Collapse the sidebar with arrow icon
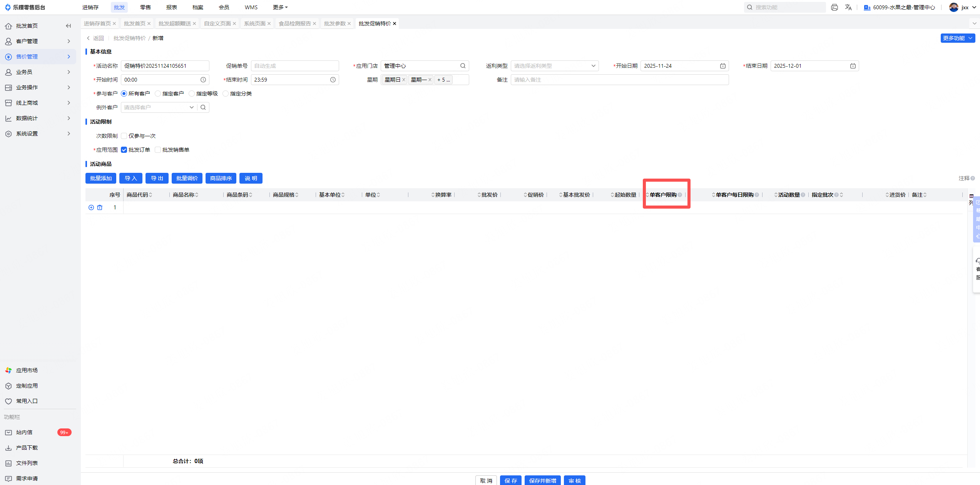Image resolution: width=980 pixels, height=485 pixels. [68, 26]
